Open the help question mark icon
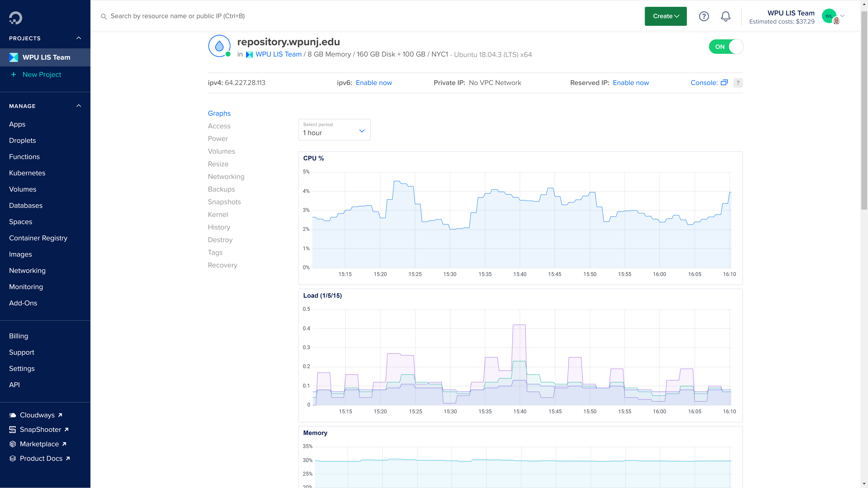This screenshot has height=488, width=868. [704, 16]
